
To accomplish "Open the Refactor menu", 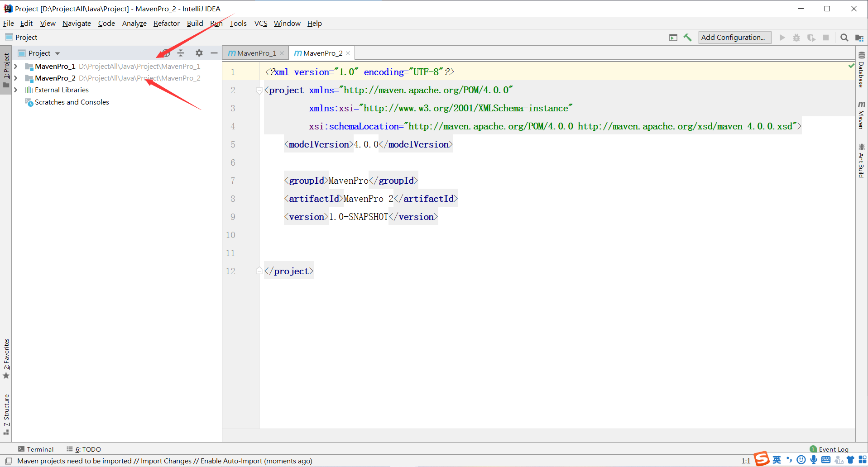I will pyautogui.click(x=166, y=23).
